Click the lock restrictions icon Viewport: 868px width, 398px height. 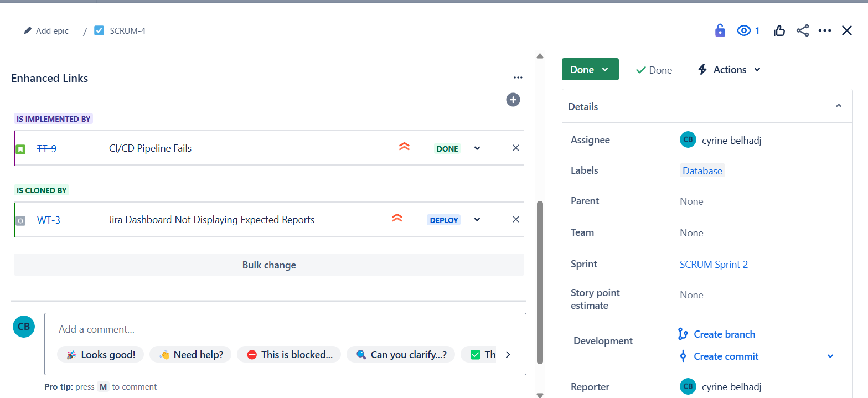(720, 30)
